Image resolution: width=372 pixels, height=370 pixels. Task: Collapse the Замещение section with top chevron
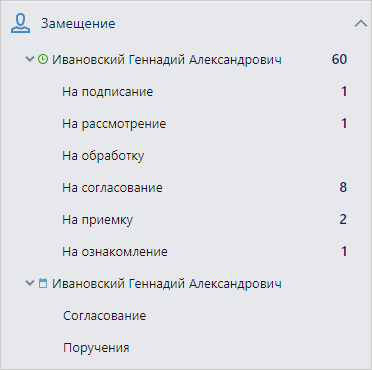coord(361,24)
